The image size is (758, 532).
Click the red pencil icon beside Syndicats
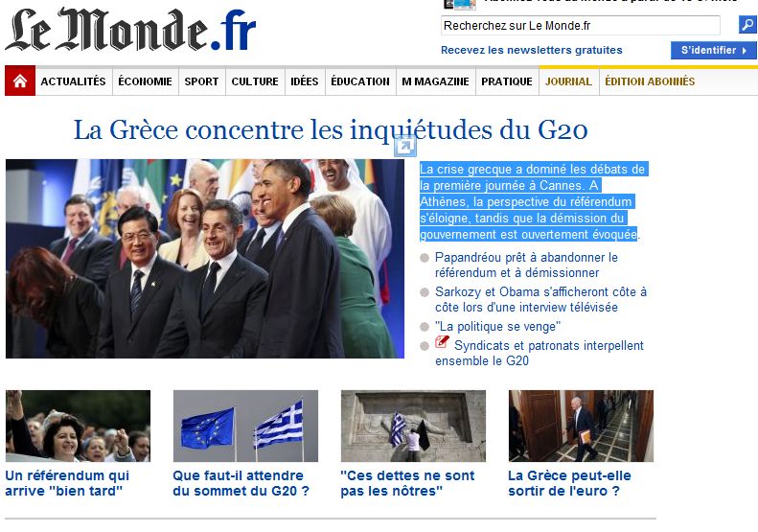point(442,342)
